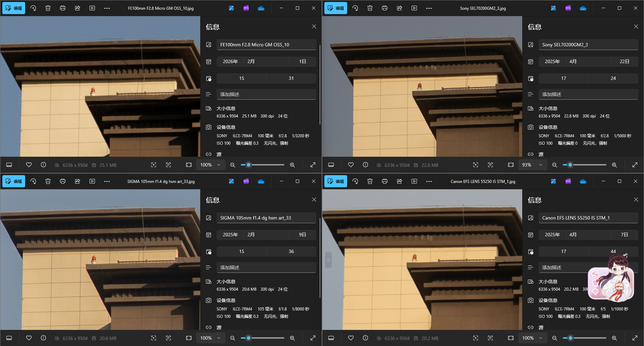Rotate the FE100mm F2.8 Micro GM image

[33, 8]
